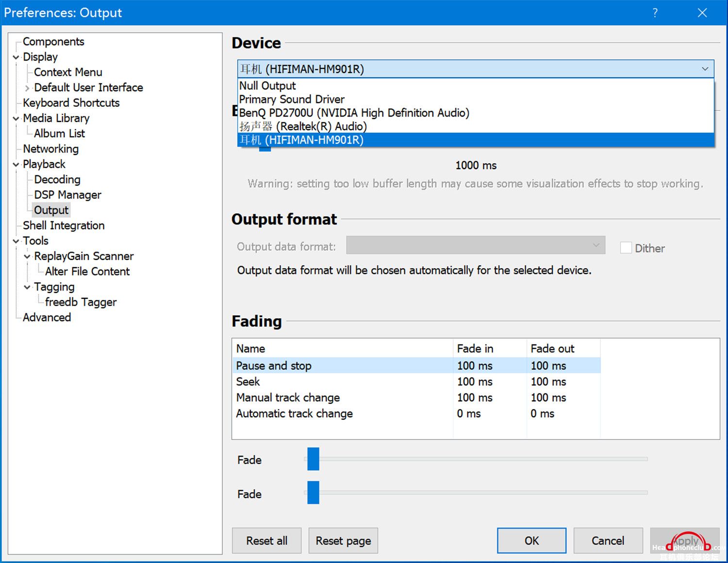Select ReplayGain Scanner in the tree
This screenshot has width=728, height=563.
pyautogui.click(x=83, y=256)
